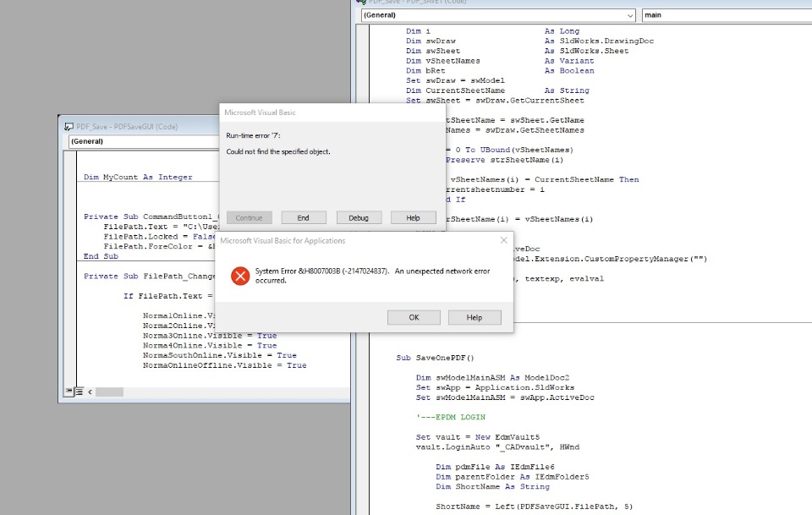The image size is (812, 515).
Task: Click the 'Norma3Online.Visible = True' line
Action: 210,336
